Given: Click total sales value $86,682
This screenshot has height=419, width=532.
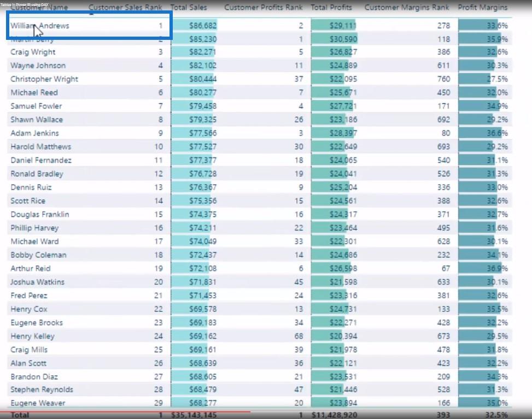Looking at the screenshot, I should pos(203,26).
